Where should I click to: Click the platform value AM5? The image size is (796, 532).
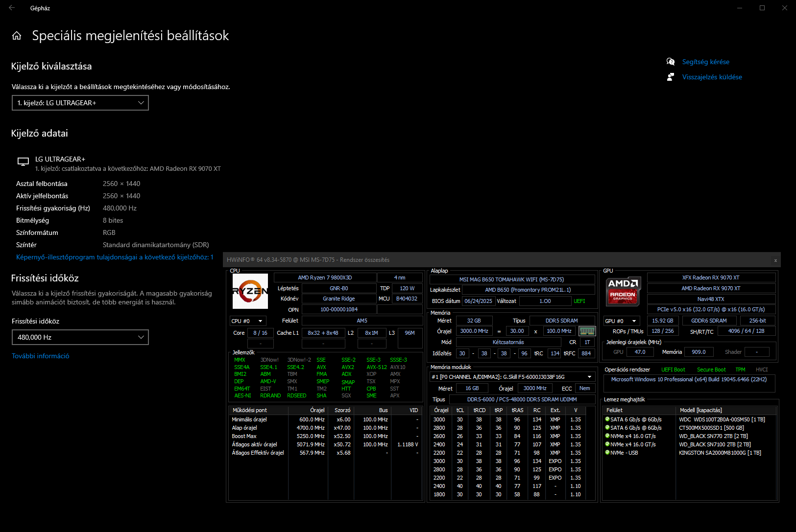click(x=362, y=321)
